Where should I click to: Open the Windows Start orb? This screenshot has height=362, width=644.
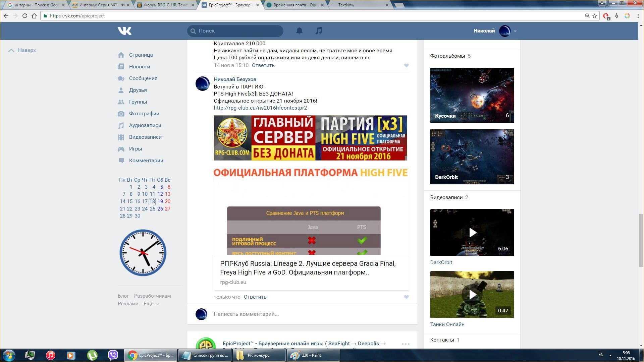pyautogui.click(x=9, y=355)
